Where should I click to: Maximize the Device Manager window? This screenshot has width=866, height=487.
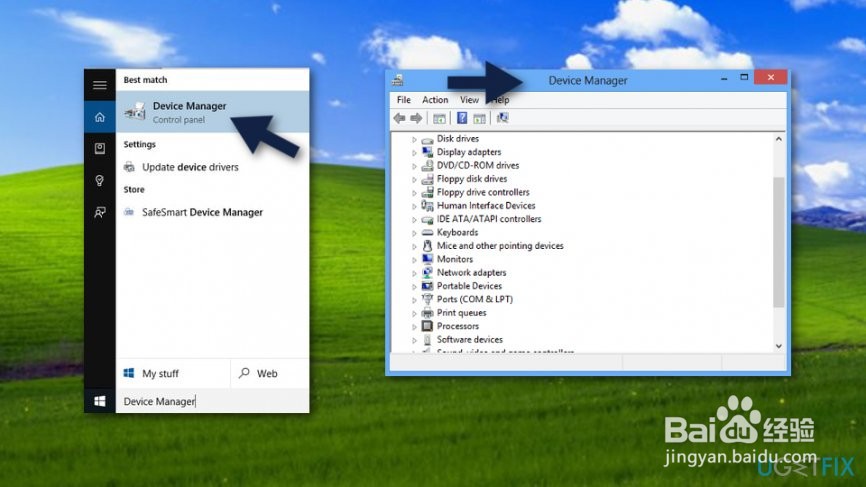(x=744, y=77)
